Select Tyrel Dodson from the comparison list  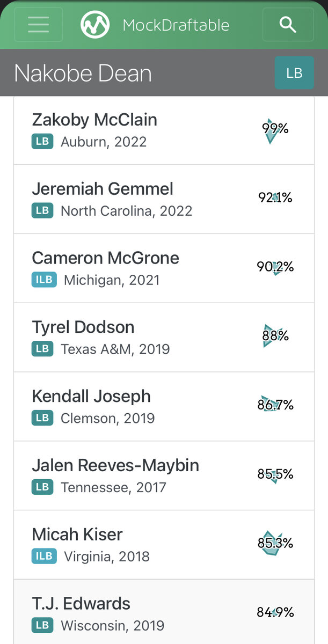pyautogui.click(x=83, y=327)
